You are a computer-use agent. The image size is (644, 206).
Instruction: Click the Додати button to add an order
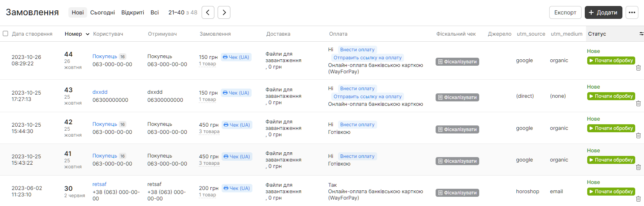pos(603,12)
